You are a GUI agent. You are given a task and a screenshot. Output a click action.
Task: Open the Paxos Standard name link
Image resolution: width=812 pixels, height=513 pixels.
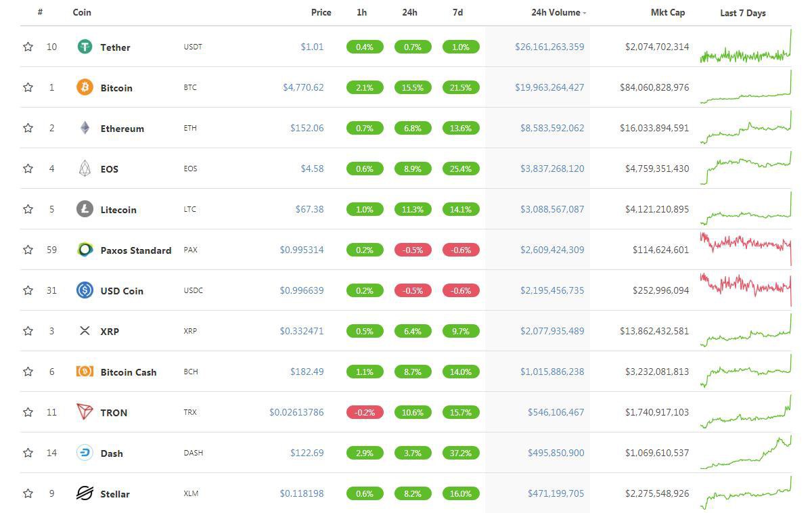pos(135,250)
